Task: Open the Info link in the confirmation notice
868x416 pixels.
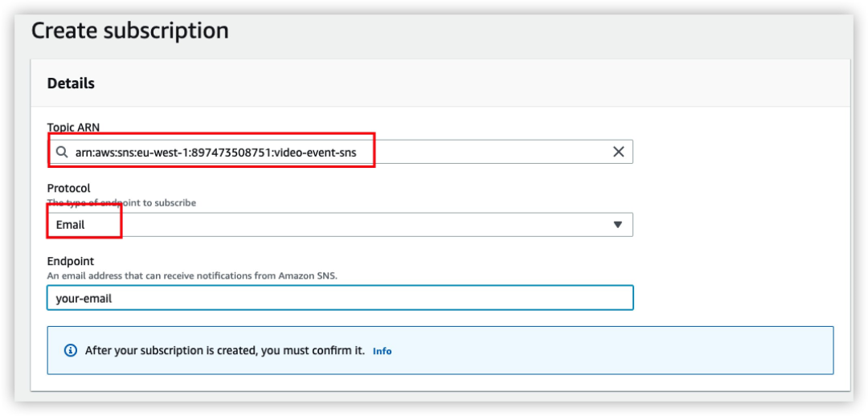Action: [x=382, y=351]
